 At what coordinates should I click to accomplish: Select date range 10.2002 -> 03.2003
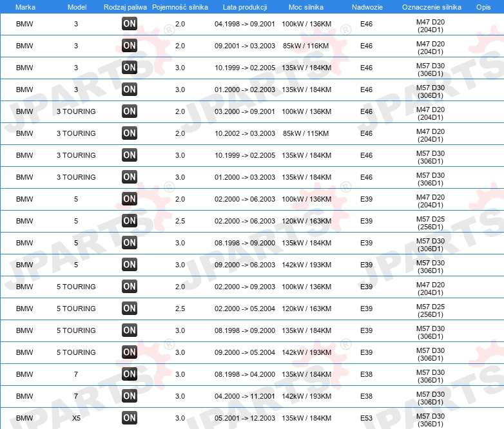[x=245, y=133]
